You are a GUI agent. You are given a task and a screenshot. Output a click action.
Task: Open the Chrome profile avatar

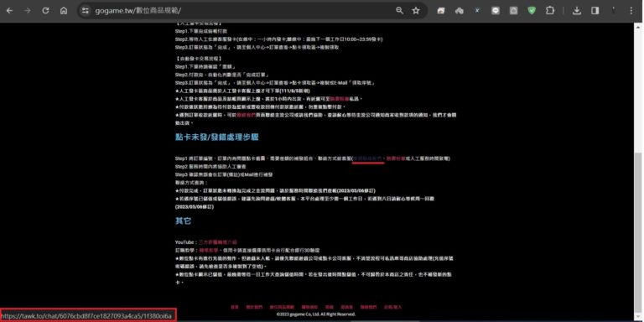(613, 11)
